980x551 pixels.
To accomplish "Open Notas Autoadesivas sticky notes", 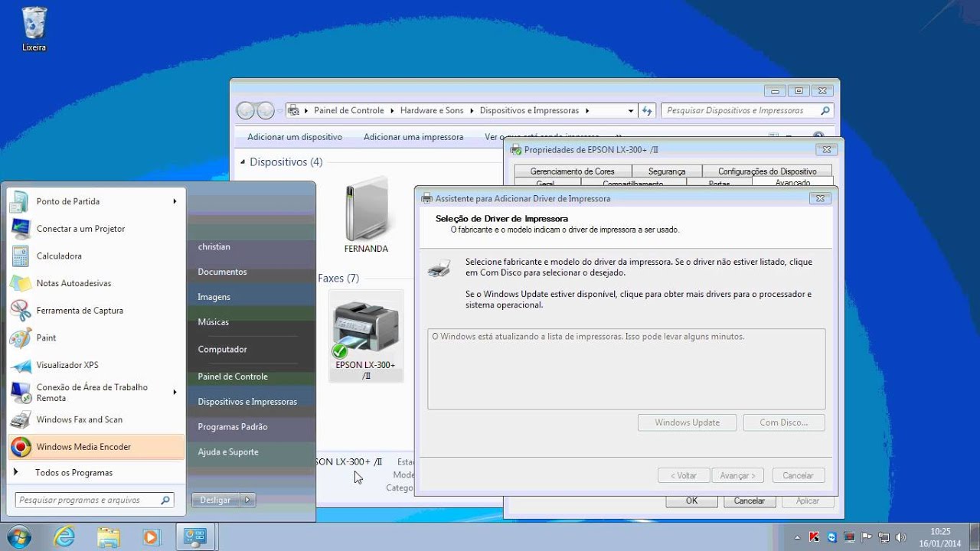I will (96, 283).
